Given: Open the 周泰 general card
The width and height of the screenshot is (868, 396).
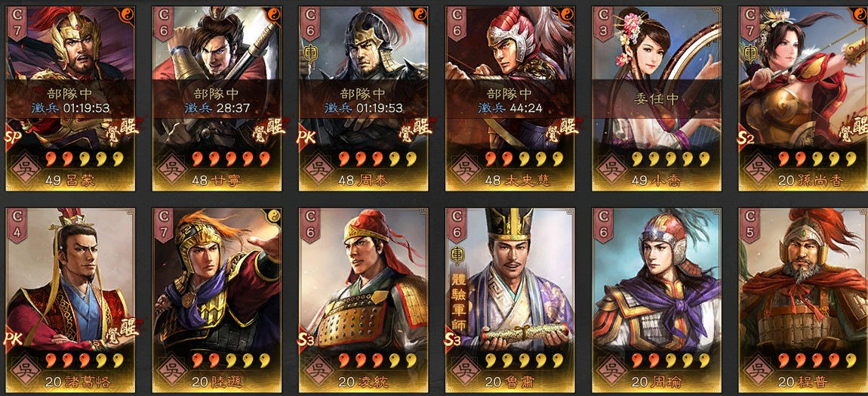Looking at the screenshot, I should [x=363, y=99].
